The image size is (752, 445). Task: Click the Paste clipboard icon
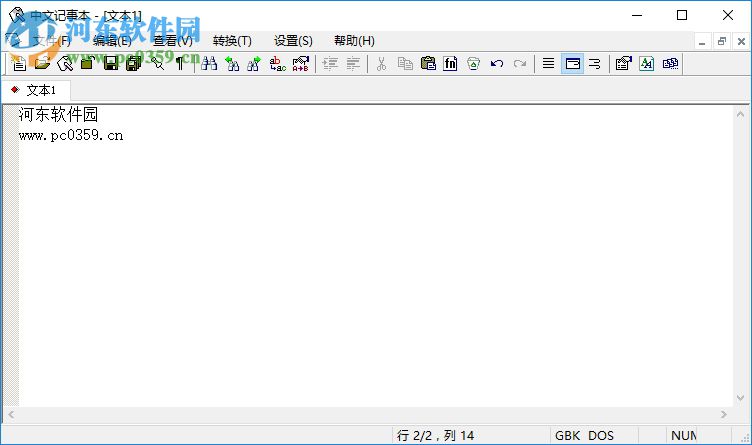pos(428,63)
